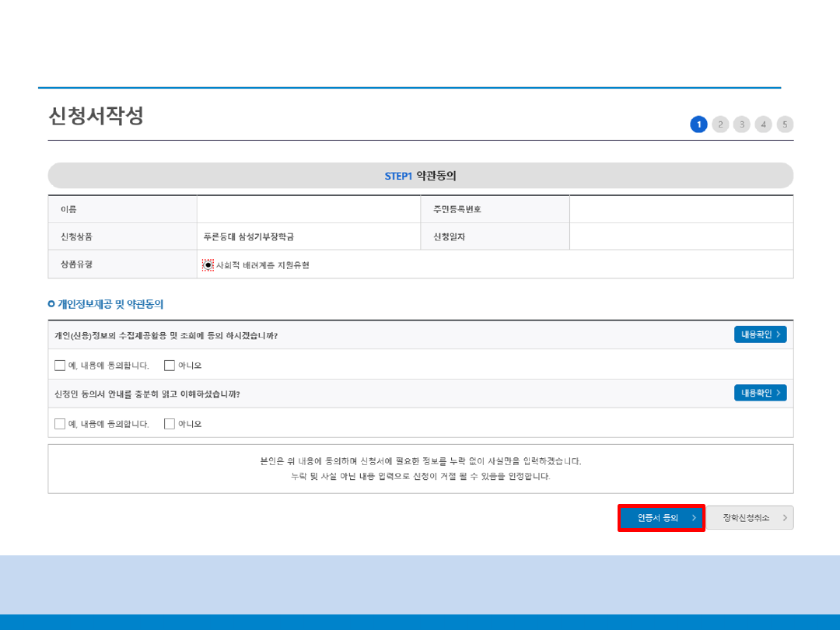Check '예, 내용에 동의합니다' for 신청인 동의서 question
This screenshot has height=630, width=840.
pyautogui.click(x=60, y=424)
